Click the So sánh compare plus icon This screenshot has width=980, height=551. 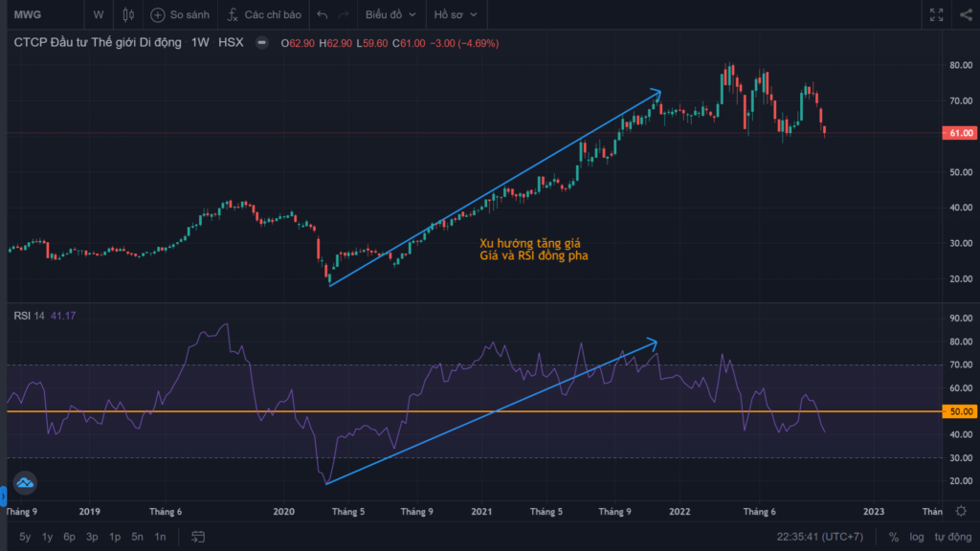pos(158,14)
